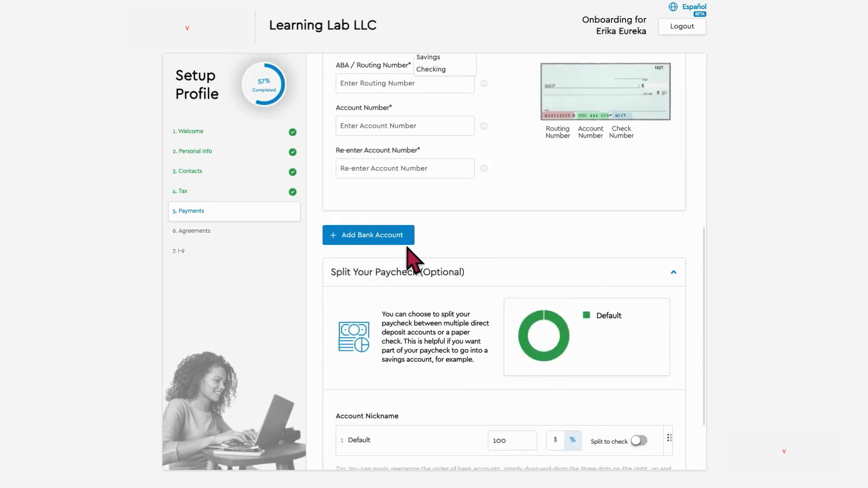This screenshot has height=488, width=868.
Task: Choose Savings from account type dropdown
Action: 428,57
